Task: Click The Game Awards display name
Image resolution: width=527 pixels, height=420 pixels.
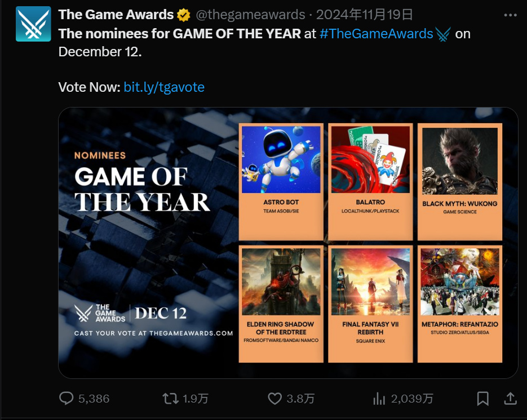Action: [116, 15]
